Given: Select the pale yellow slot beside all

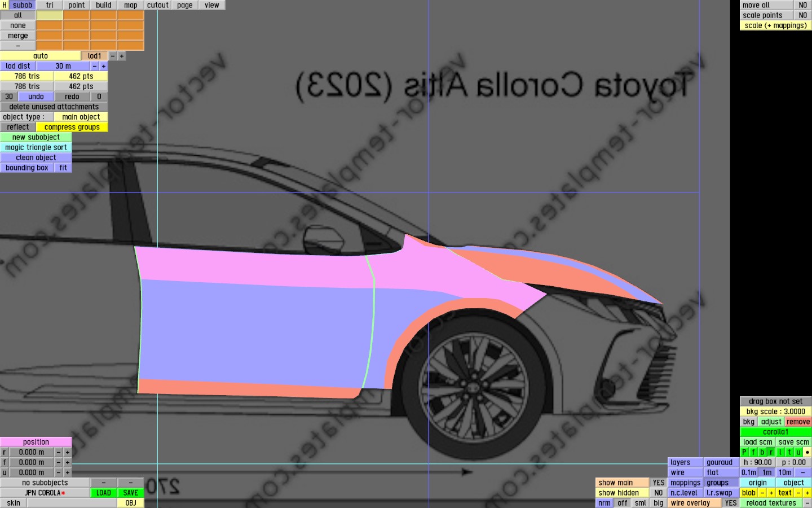Looking at the screenshot, I should tap(50, 15).
